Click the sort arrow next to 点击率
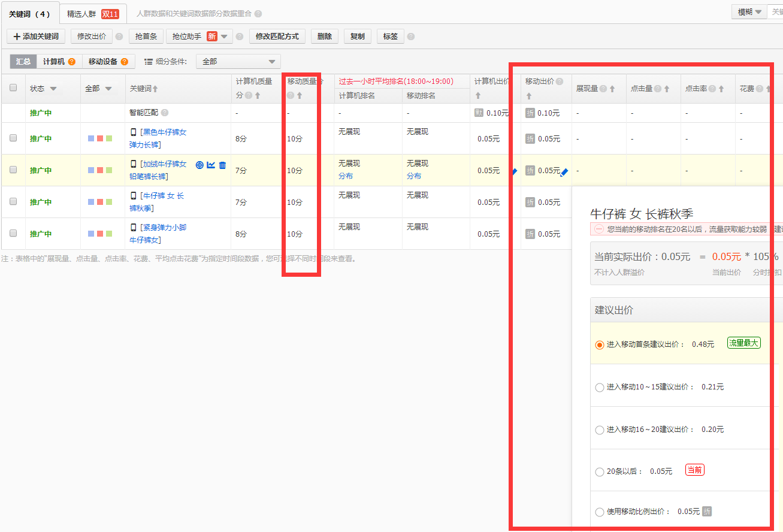783x532 pixels. click(x=721, y=89)
